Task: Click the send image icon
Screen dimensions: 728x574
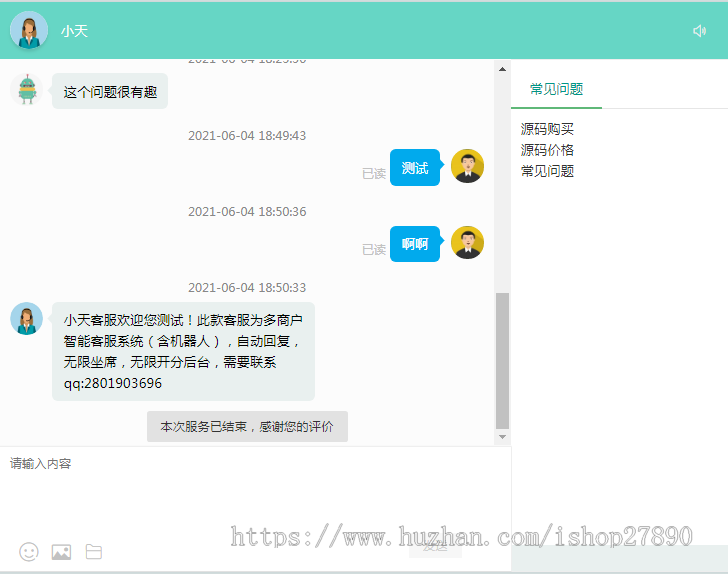Action: [x=61, y=552]
